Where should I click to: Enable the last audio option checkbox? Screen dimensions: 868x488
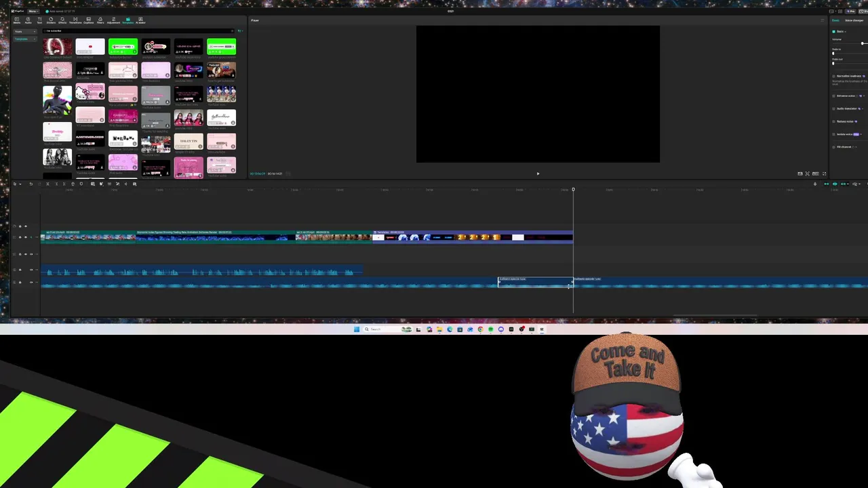pos(833,147)
